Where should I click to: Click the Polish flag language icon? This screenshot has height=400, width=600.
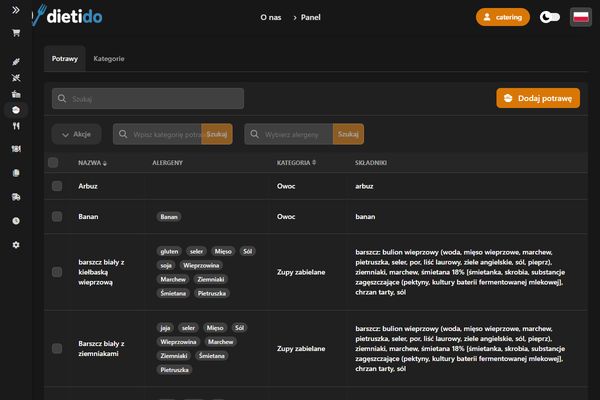(580, 17)
